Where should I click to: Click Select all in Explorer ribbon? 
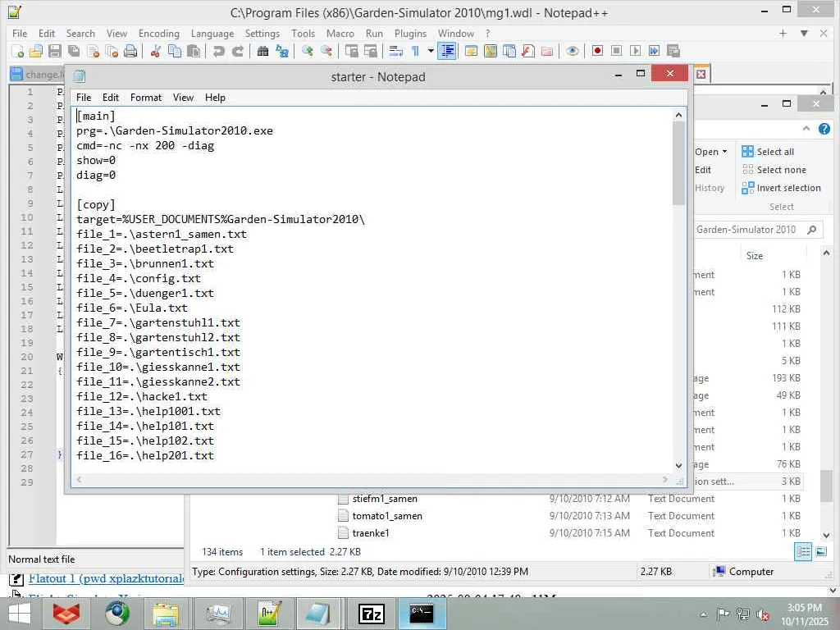[768, 152]
